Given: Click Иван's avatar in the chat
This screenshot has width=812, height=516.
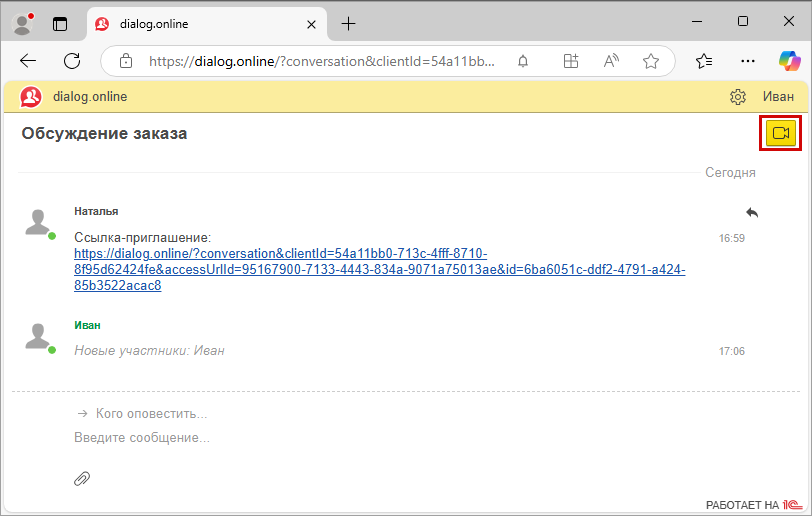Looking at the screenshot, I should click(38, 337).
